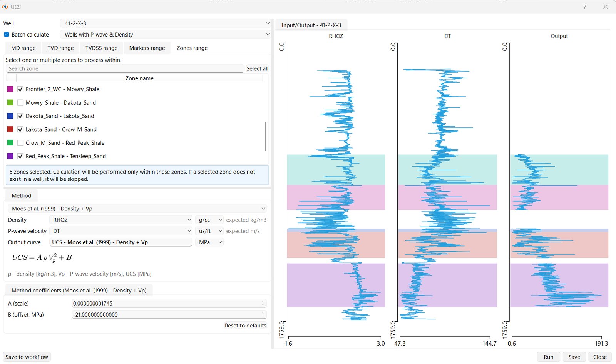The image size is (616, 364).
Task: Click the zone list vertical scrollbar
Action: click(x=266, y=137)
